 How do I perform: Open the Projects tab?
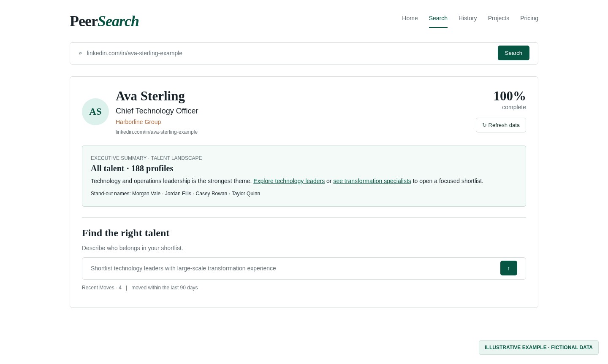pyautogui.click(x=499, y=18)
